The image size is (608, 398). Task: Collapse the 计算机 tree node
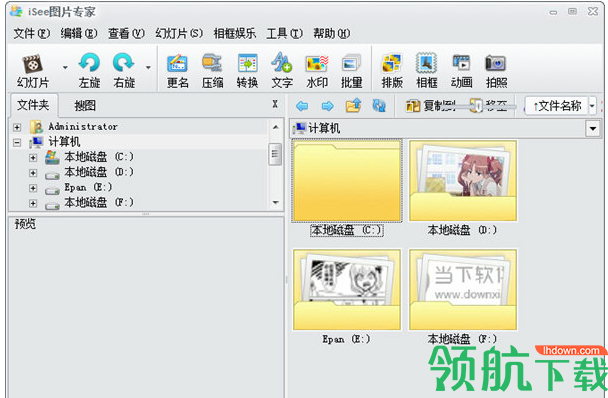click(x=17, y=142)
